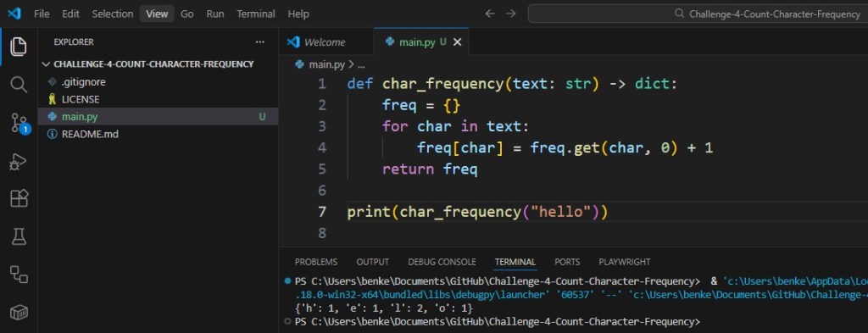868x333 pixels.
Task: Click the EXPLORER panel title
Action: point(74,42)
